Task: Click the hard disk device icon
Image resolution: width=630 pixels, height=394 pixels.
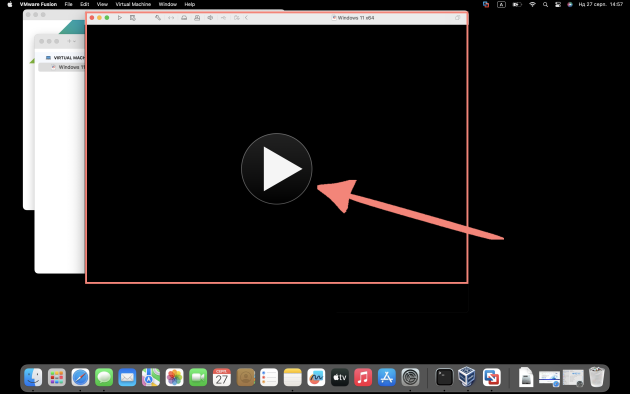Action: (x=184, y=18)
